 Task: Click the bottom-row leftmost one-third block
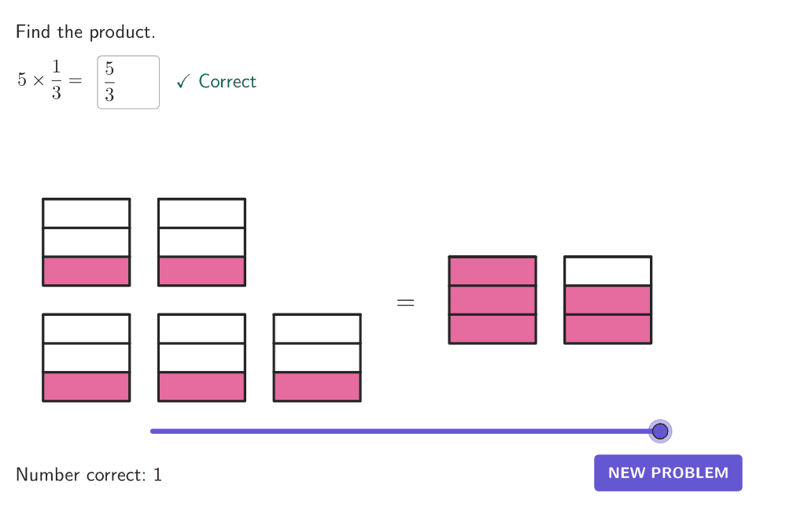pyautogui.click(x=87, y=358)
